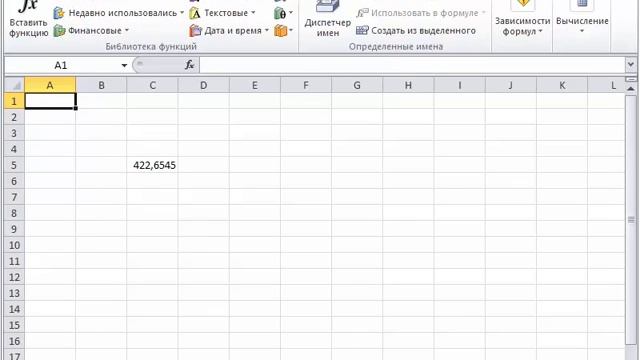This screenshot has width=640, height=360.
Task: Click the name box showing A1
Action: [x=61, y=65]
